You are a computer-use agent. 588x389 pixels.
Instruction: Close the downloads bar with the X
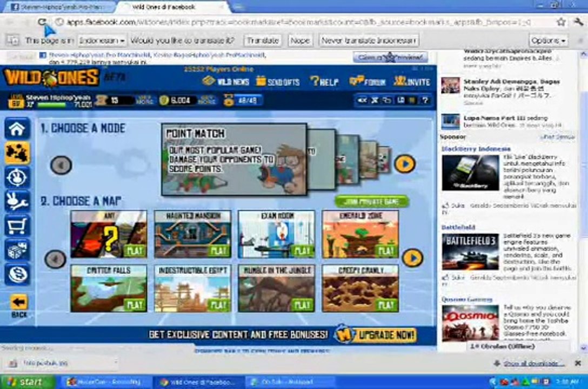pyautogui.click(x=578, y=363)
